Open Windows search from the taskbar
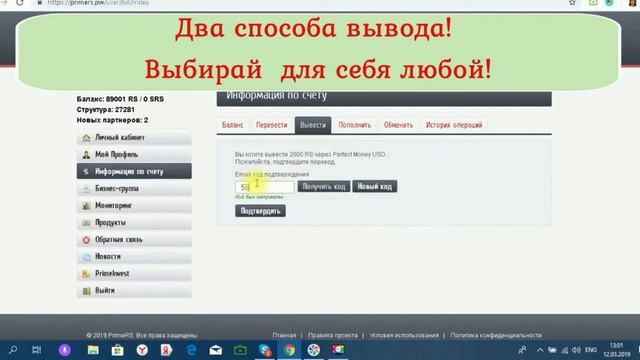Image resolution: width=640 pixels, height=360 pixels. (13, 350)
